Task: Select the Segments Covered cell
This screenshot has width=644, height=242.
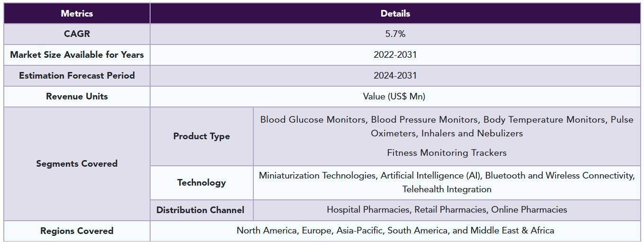Action: (77, 164)
